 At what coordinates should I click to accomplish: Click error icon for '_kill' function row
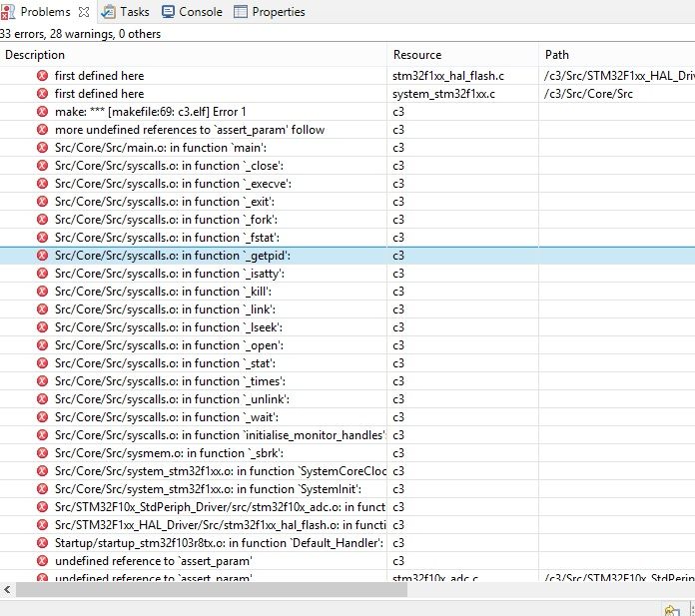tap(42, 292)
